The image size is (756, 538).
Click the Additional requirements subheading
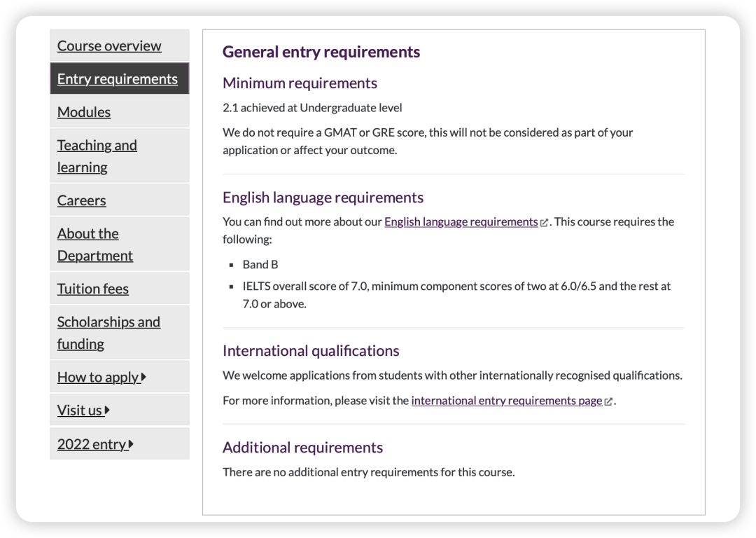click(302, 448)
